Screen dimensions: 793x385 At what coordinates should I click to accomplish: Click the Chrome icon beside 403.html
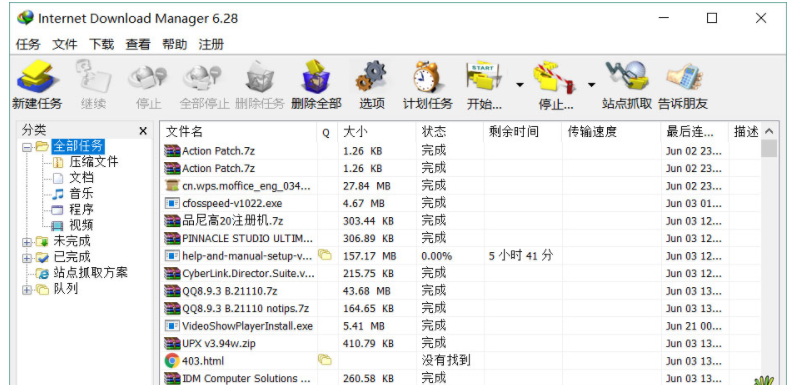click(172, 361)
